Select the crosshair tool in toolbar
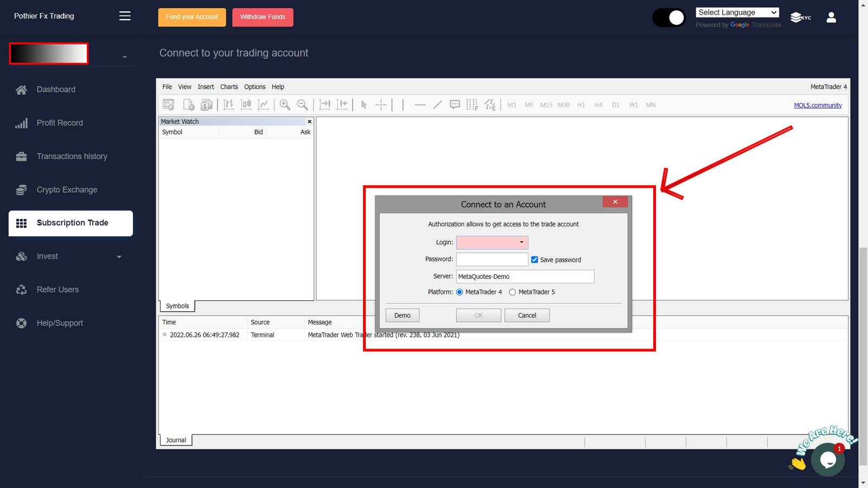 pos(381,105)
